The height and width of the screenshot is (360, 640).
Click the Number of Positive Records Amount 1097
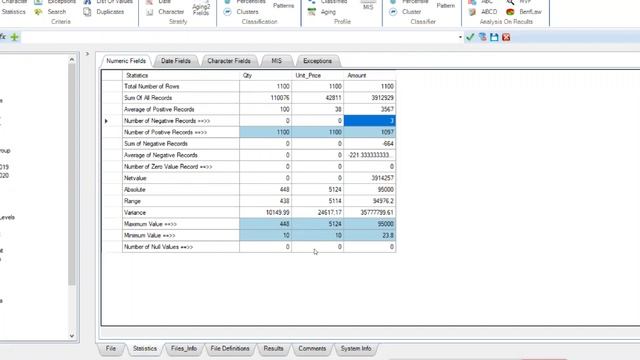[x=369, y=132]
